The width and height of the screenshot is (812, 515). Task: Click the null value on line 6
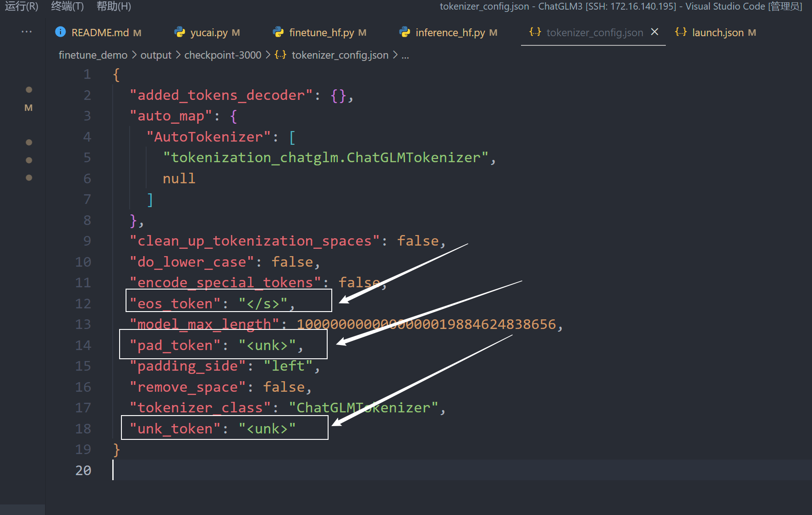179,178
